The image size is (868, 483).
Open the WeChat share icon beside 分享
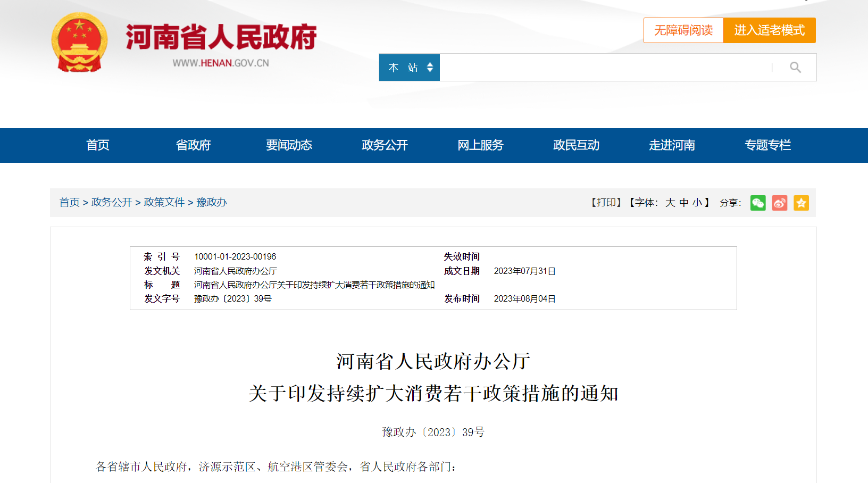point(758,203)
